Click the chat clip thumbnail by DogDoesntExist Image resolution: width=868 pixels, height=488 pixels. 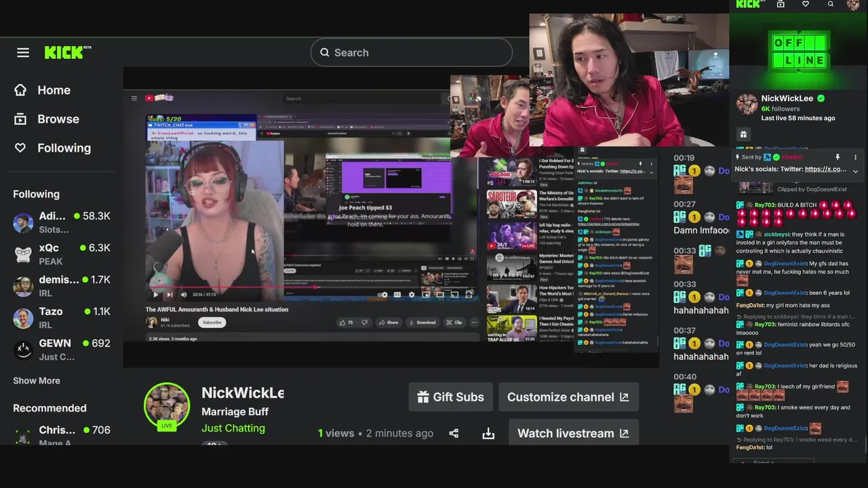(x=755, y=188)
